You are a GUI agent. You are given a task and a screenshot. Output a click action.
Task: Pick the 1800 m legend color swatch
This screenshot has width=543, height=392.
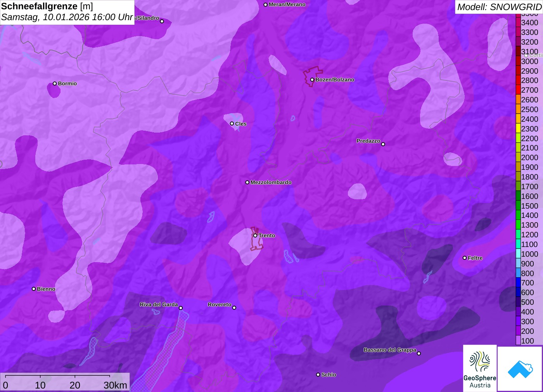(x=518, y=176)
